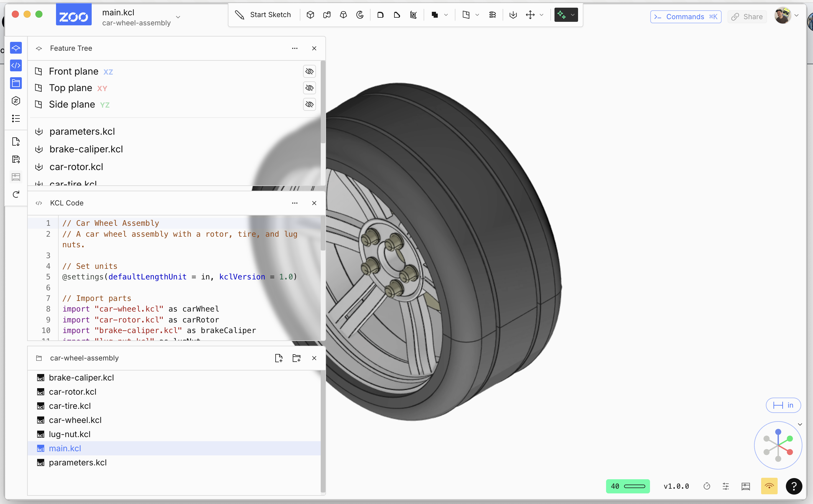
Task: Select the Helix tool
Action: coord(492,15)
